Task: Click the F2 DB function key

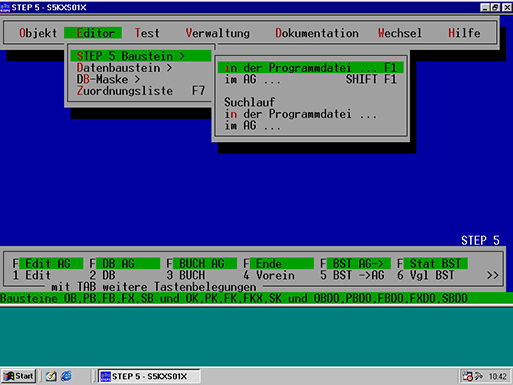Action: tap(103, 275)
